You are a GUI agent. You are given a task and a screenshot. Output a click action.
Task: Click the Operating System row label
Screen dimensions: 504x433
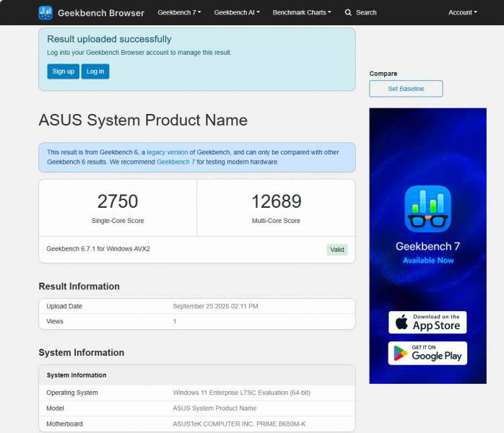[72, 393]
